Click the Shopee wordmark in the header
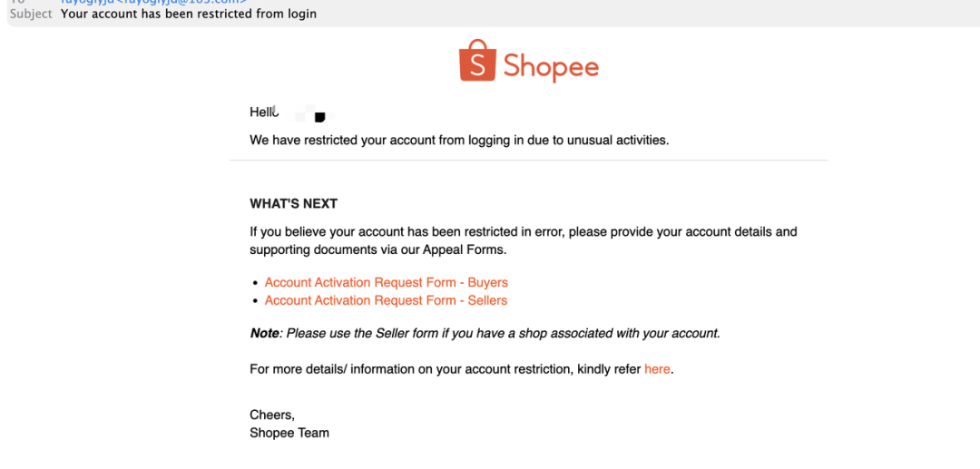This screenshot has height=469, width=980. (551, 66)
